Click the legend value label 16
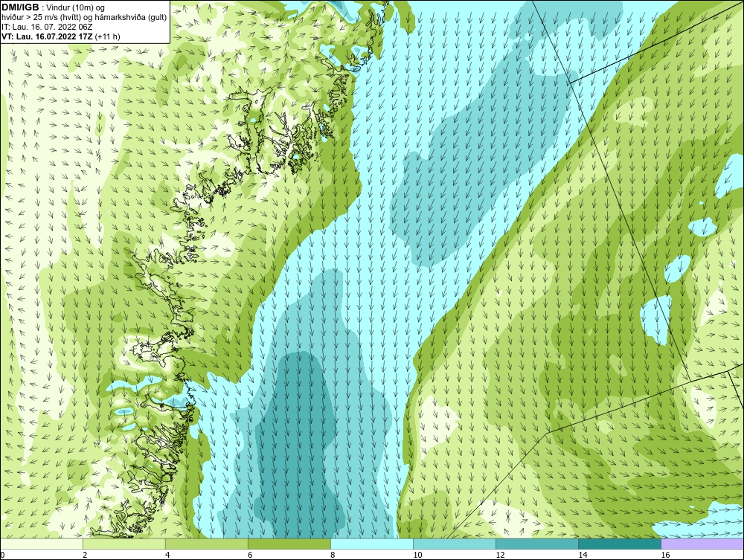 (x=664, y=556)
